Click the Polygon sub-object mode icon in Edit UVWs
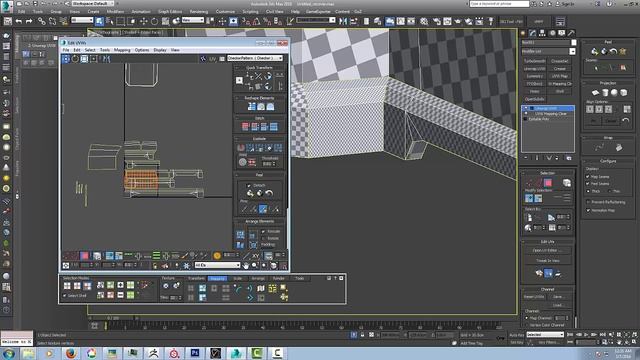This screenshot has width=640, height=360. tap(84, 256)
